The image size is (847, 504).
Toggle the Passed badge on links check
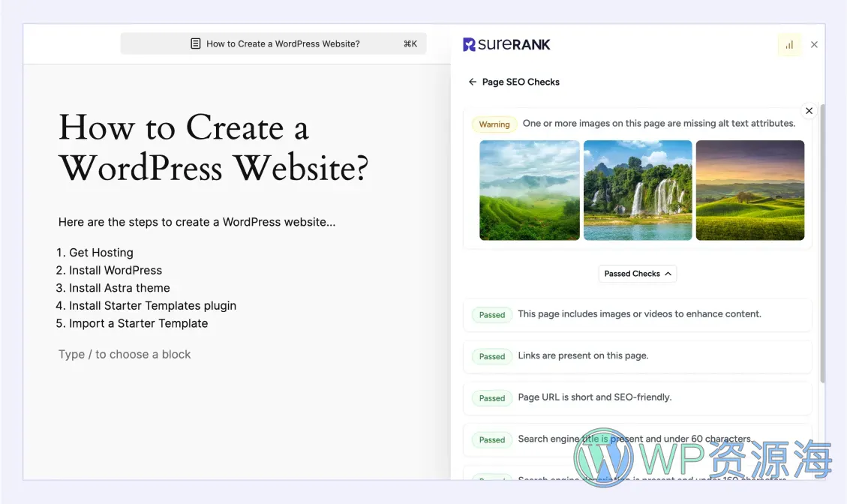pyautogui.click(x=491, y=356)
